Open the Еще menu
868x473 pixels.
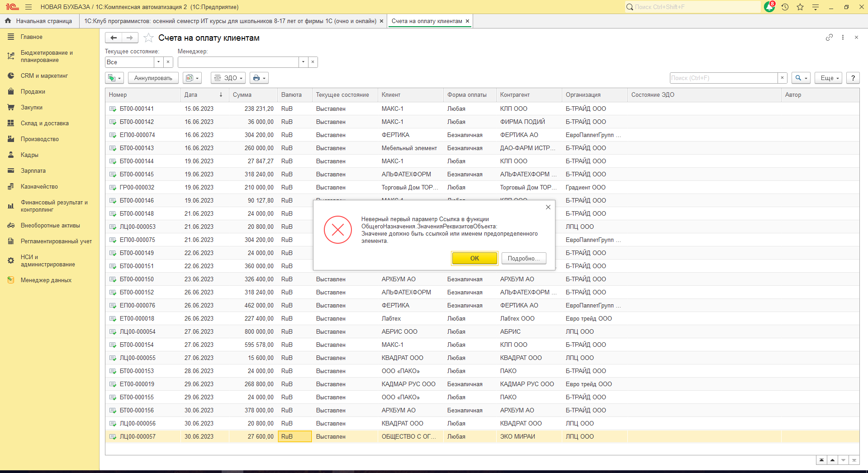pos(828,78)
